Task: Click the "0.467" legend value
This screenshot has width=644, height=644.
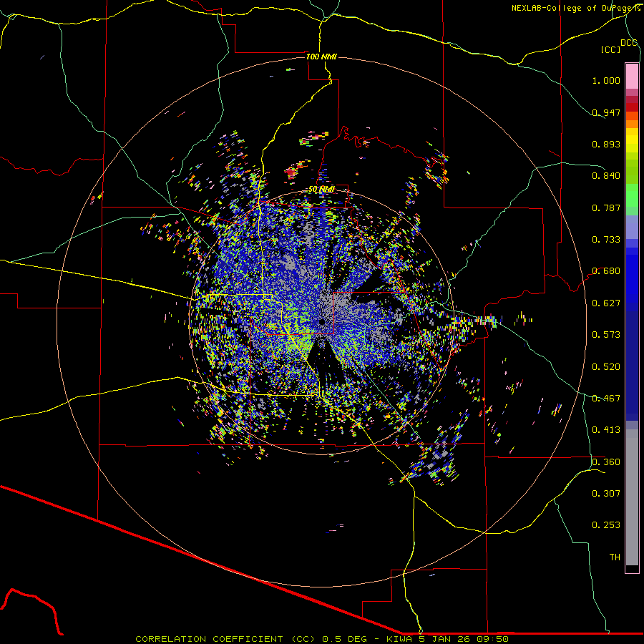Action: click(606, 399)
